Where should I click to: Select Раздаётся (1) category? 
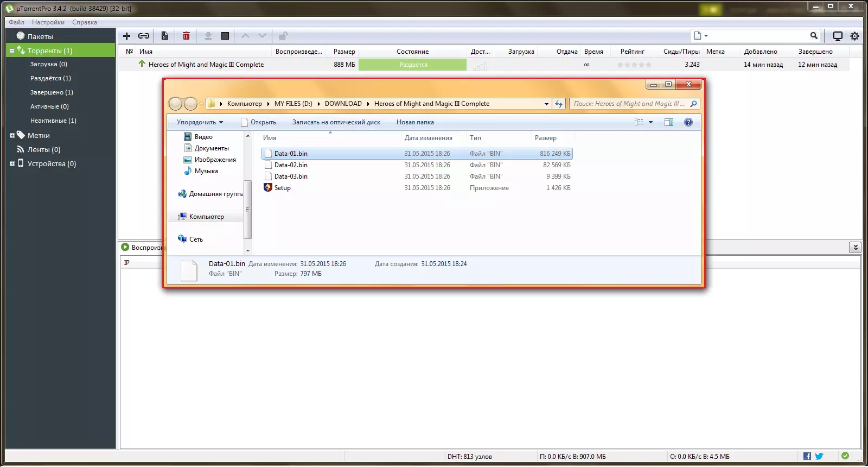coord(50,78)
